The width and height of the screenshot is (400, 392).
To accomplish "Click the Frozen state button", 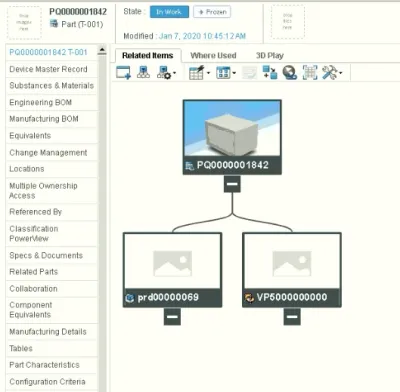I will [212, 12].
